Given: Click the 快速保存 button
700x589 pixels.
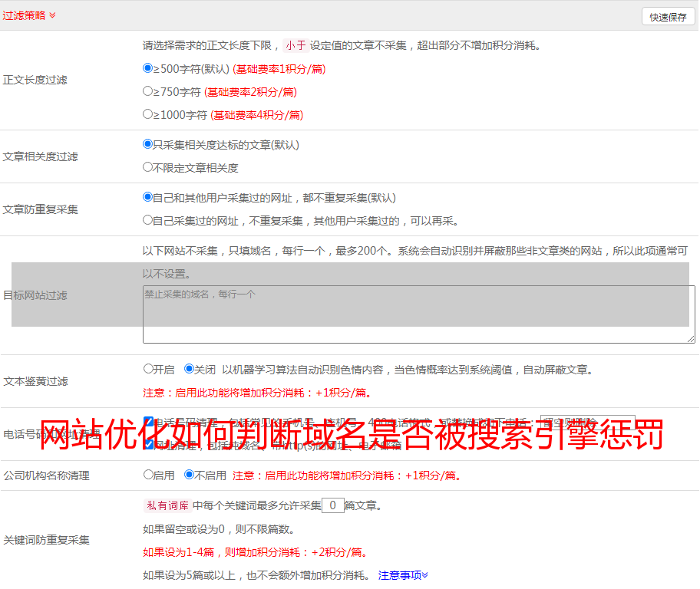Looking at the screenshot, I should (668, 17).
